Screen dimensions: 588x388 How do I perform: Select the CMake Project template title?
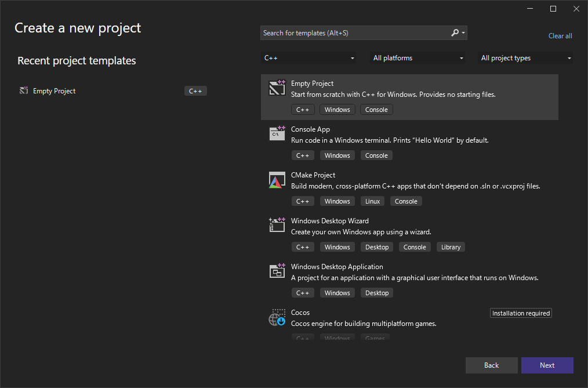pyautogui.click(x=313, y=175)
